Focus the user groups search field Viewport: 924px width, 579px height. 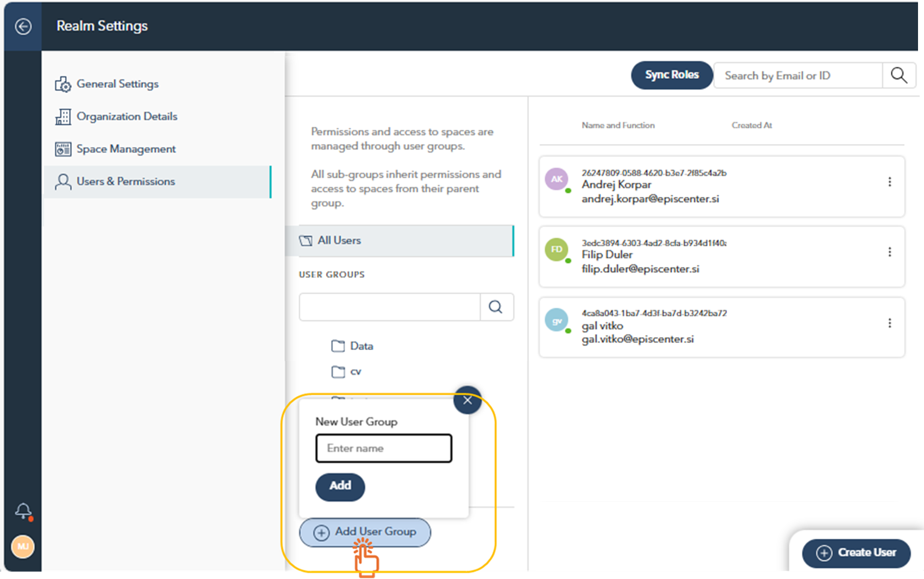(389, 307)
